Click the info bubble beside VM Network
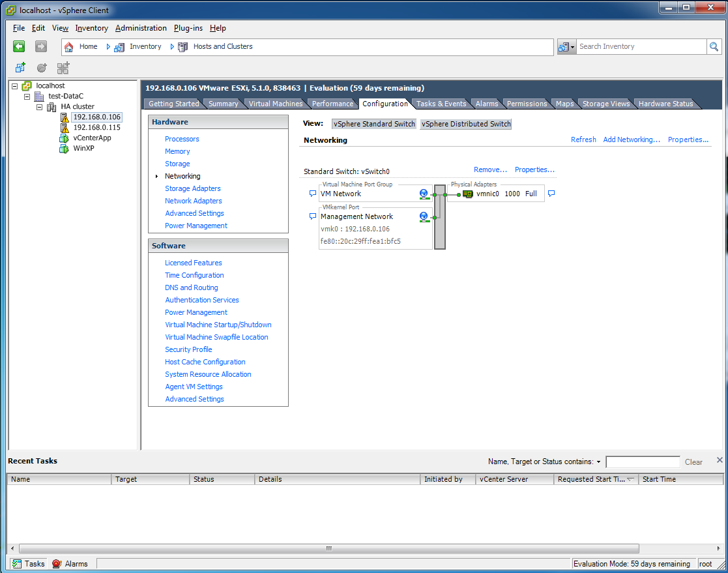 313,194
